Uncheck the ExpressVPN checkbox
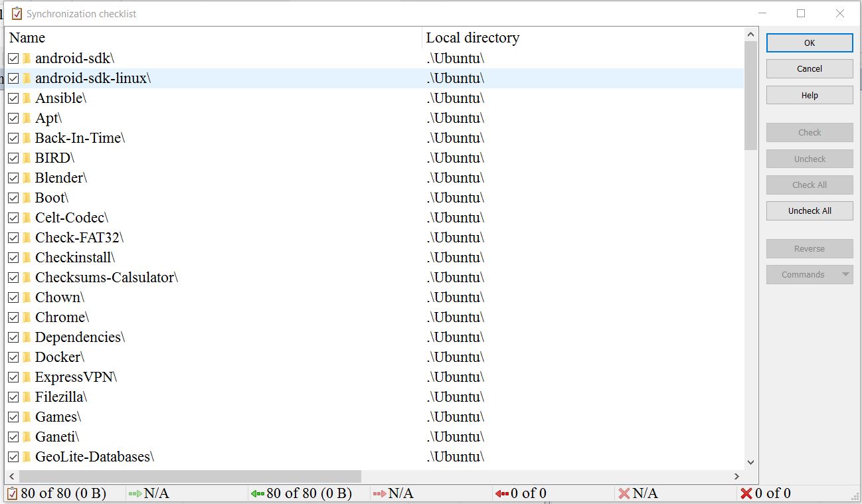 click(x=13, y=377)
